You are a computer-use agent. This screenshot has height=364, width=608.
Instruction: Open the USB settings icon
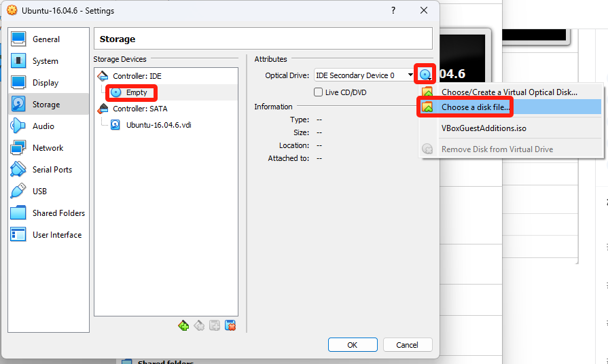[18, 191]
